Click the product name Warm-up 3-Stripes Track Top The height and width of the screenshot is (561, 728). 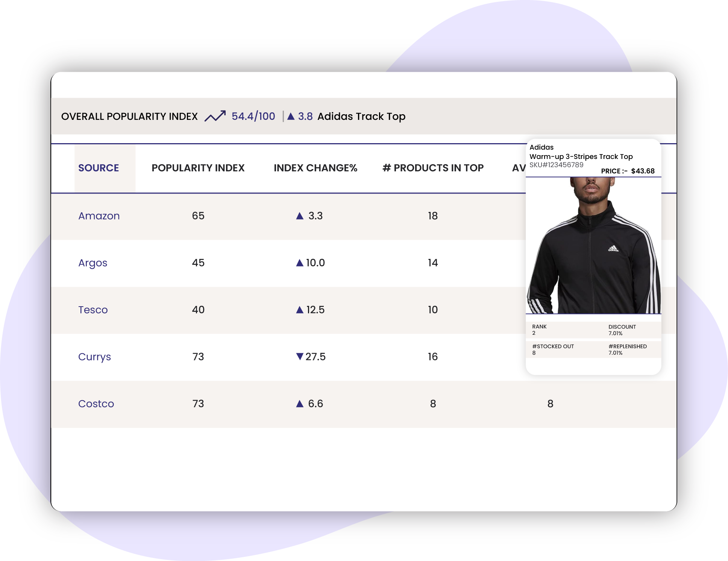[x=581, y=156]
